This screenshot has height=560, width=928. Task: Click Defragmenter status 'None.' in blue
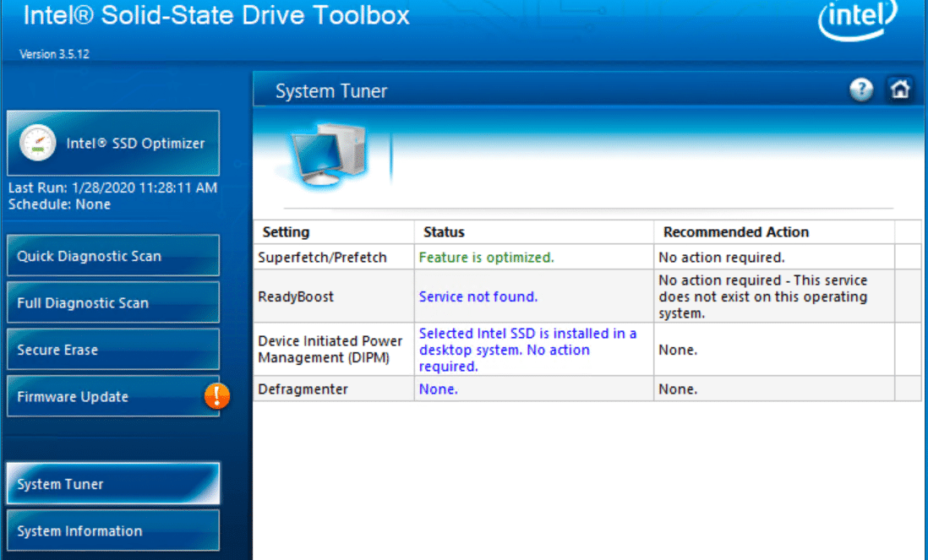click(x=438, y=389)
